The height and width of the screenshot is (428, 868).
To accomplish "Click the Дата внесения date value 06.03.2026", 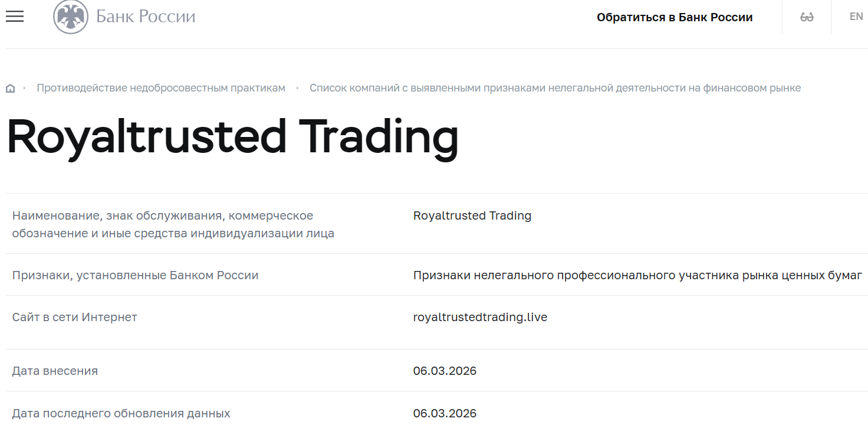I will coord(445,371).
